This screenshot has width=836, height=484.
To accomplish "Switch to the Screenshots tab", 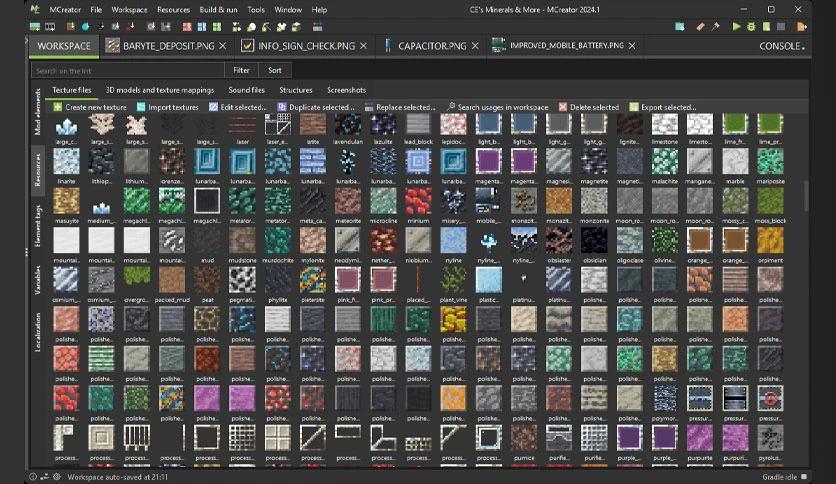I will point(347,90).
